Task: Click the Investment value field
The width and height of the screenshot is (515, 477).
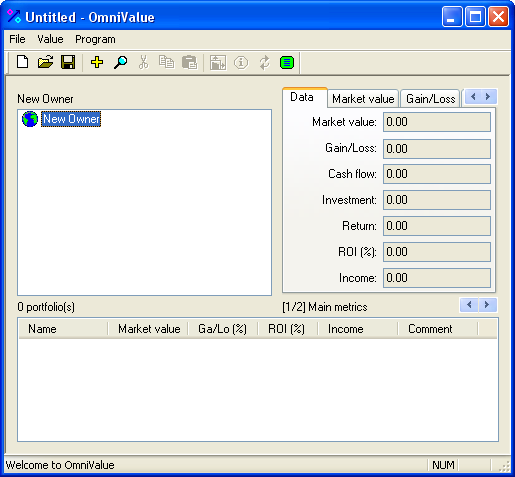Action: tap(437, 200)
